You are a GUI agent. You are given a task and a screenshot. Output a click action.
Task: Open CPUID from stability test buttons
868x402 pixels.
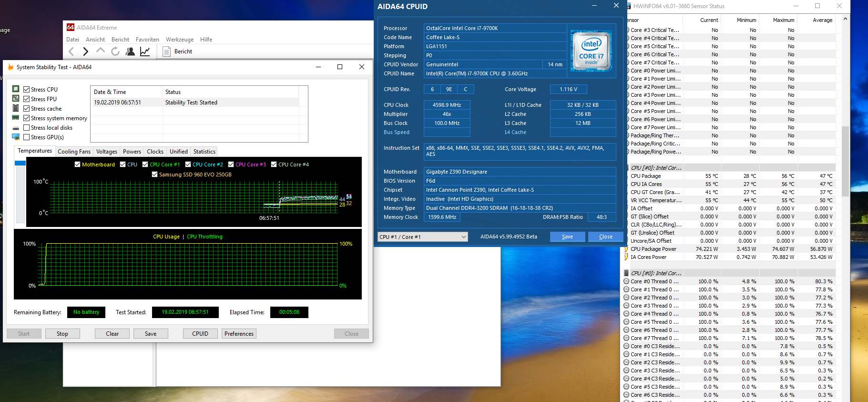point(200,334)
